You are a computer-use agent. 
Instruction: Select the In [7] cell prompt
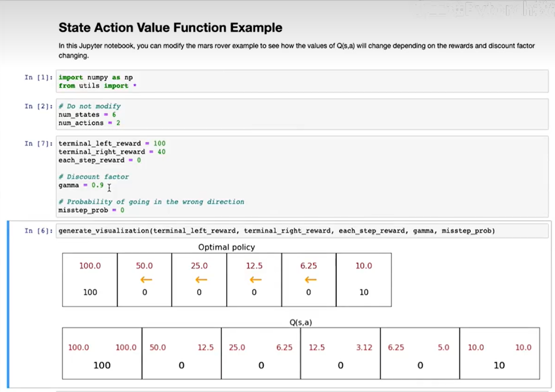[x=39, y=144]
